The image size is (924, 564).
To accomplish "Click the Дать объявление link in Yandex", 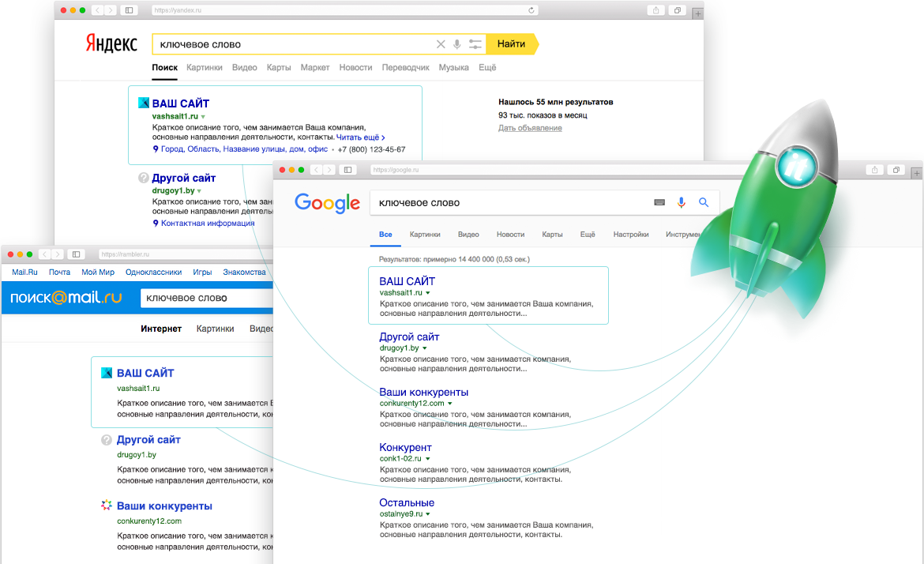I will (531, 128).
